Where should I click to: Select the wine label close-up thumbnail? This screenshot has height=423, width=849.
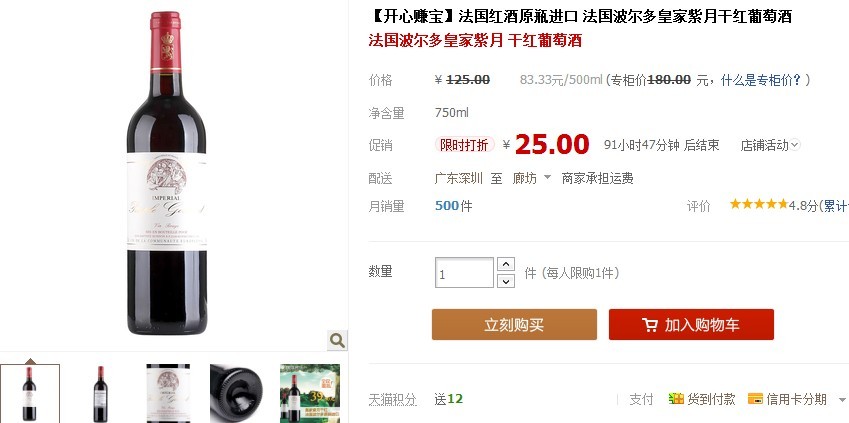coord(168,394)
